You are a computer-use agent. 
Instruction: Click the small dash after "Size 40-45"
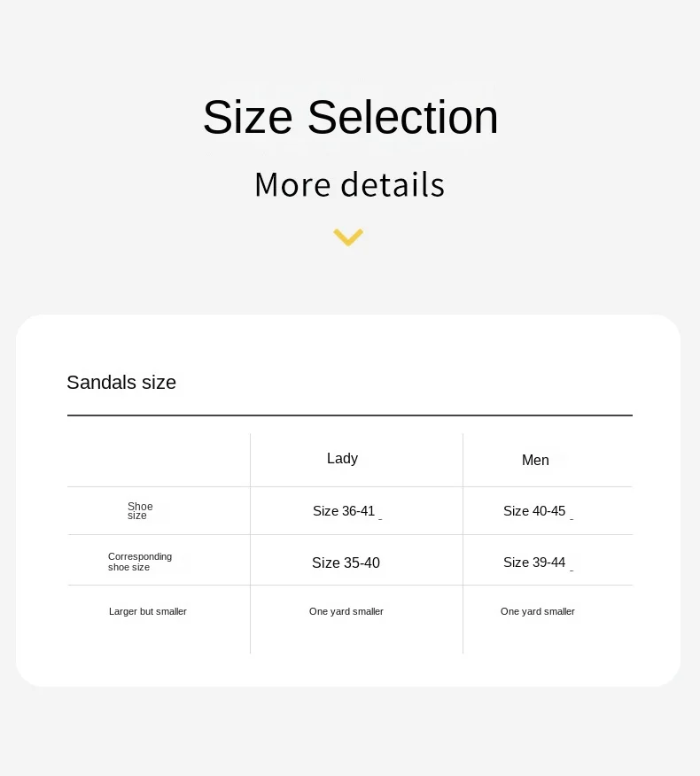(x=572, y=518)
